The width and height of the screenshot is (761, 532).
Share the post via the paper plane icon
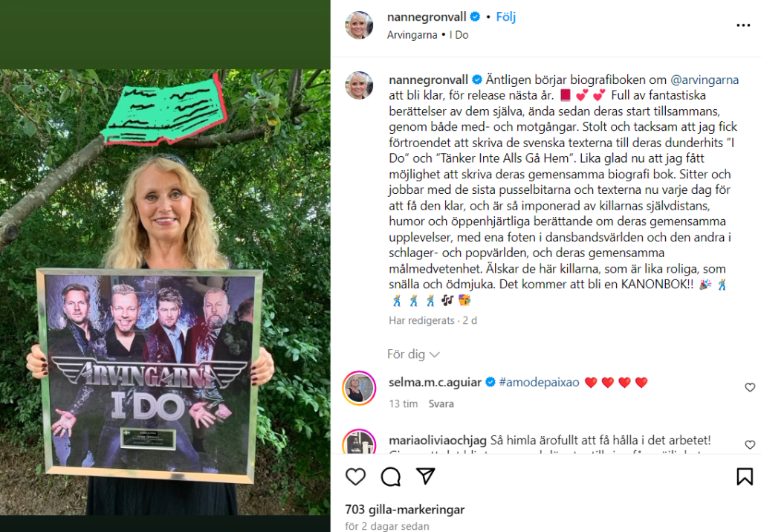point(426,476)
